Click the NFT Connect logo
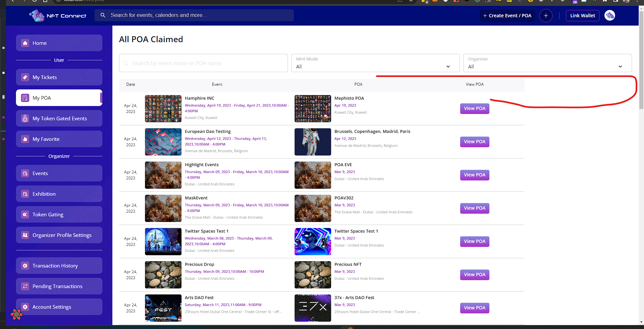The image size is (644, 329). (58, 16)
